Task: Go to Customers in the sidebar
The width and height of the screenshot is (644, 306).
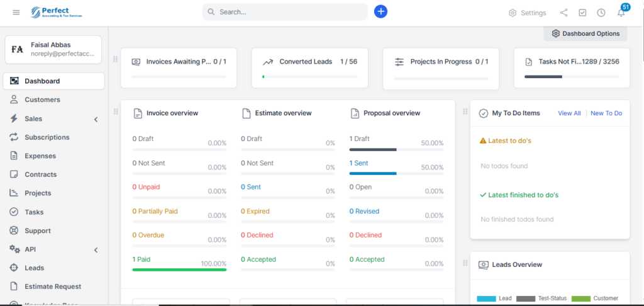Action: [42, 99]
